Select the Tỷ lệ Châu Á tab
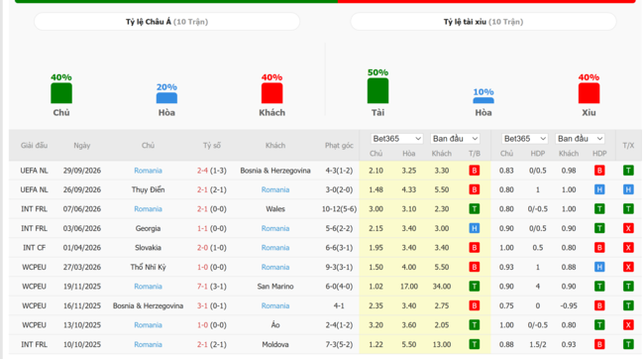Screen dimensions: 644x359 click(x=166, y=22)
